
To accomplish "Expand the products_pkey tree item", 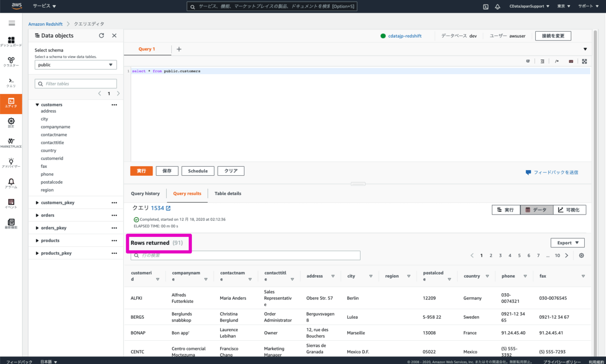I will 37,253.
